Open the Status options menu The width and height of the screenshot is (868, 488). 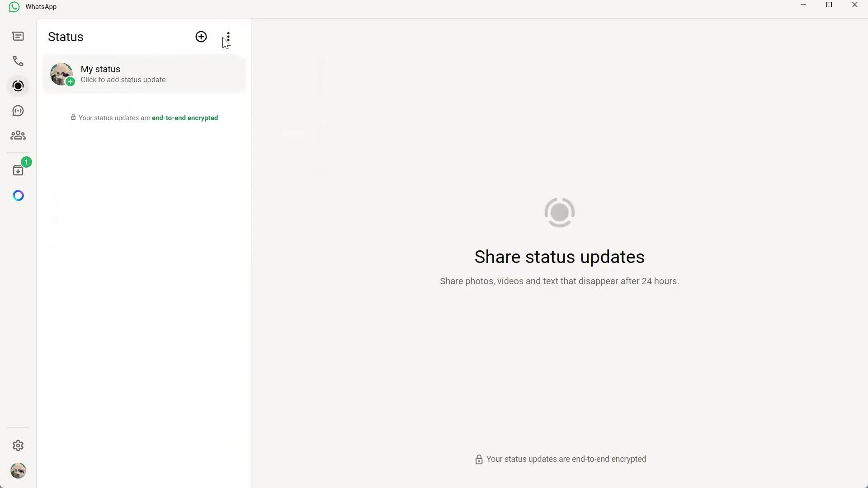[228, 37]
